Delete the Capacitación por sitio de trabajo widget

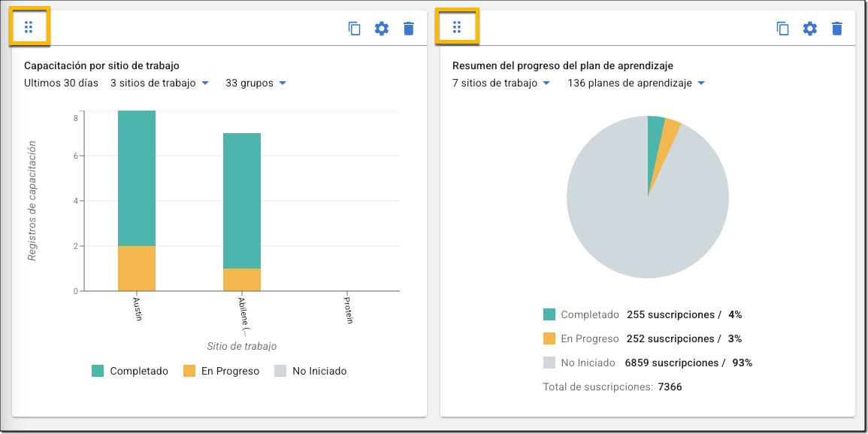(x=409, y=29)
